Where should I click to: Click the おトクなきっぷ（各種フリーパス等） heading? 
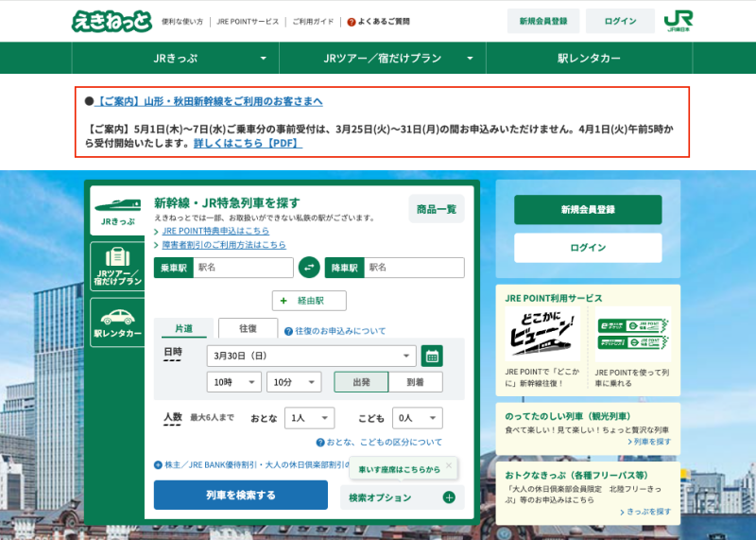(x=576, y=476)
